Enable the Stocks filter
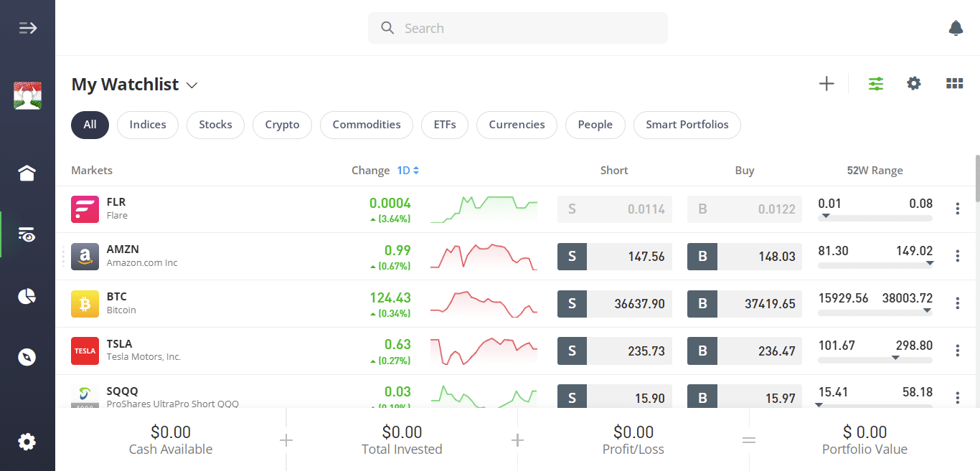Image resolution: width=980 pixels, height=471 pixels. pos(215,125)
